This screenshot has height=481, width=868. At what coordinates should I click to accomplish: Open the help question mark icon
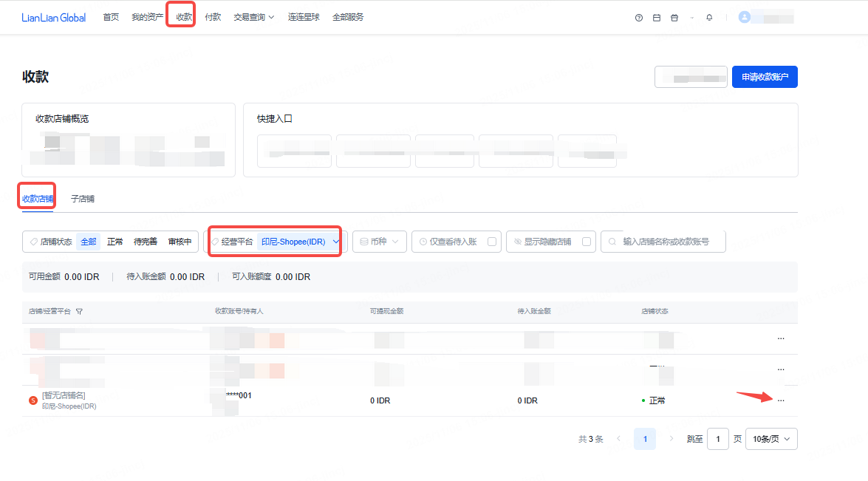pos(639,18)
